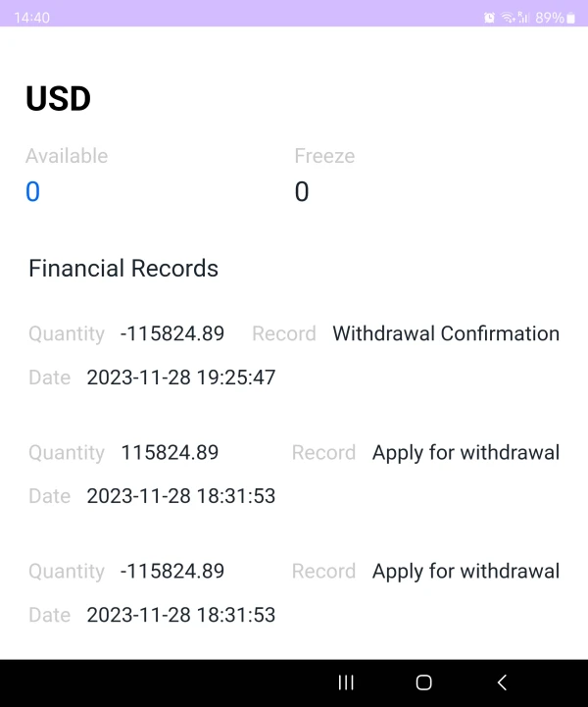This screenshot has width=588, height=707.
Task: Tap the USD currency heading
Action: (58, 99)
